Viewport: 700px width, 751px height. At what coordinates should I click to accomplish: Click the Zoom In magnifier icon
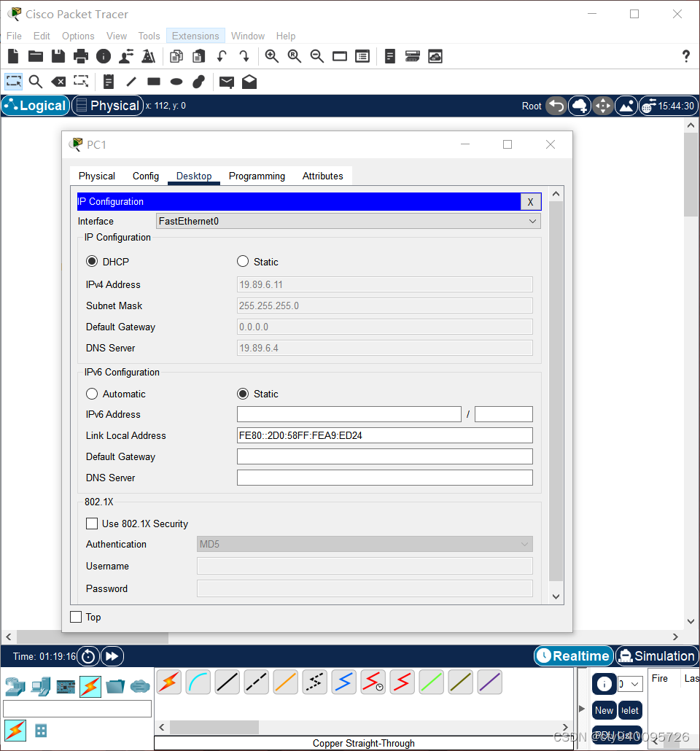(272, 57)
